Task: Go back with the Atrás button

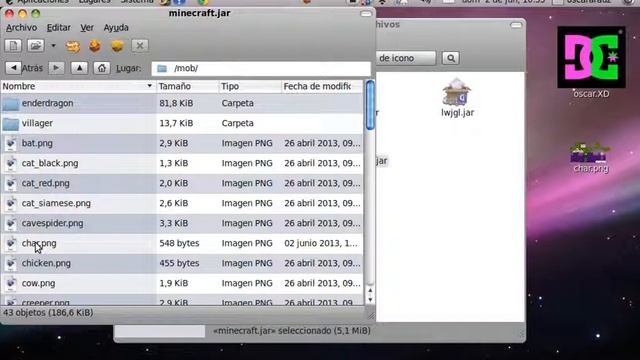Action: coord(25,68)
